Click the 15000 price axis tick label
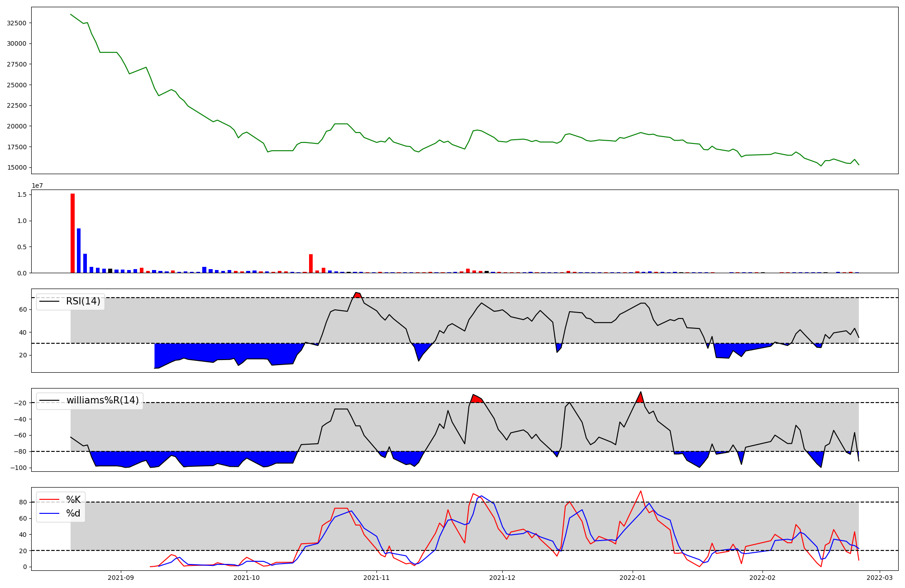The height and width of the screenshot is (588, 905). pyautogui.click(x=17, y=167)
